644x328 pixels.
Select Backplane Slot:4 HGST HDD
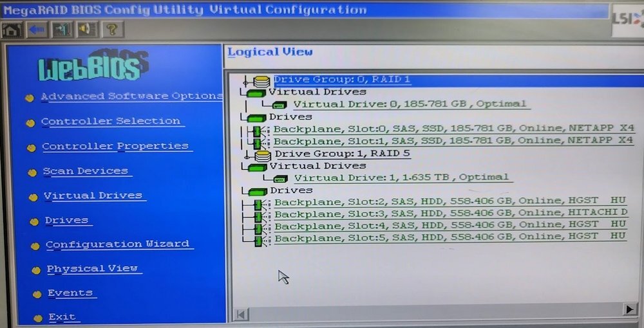coord(450,224)
